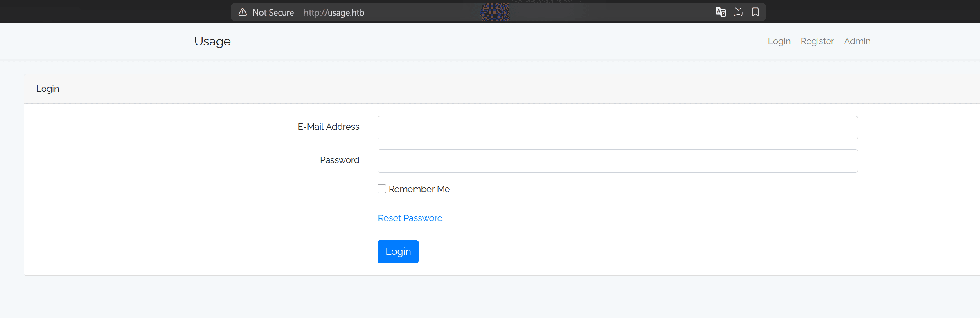Open the translate page icon
This screenshot has height=318, width=980.
721,12
